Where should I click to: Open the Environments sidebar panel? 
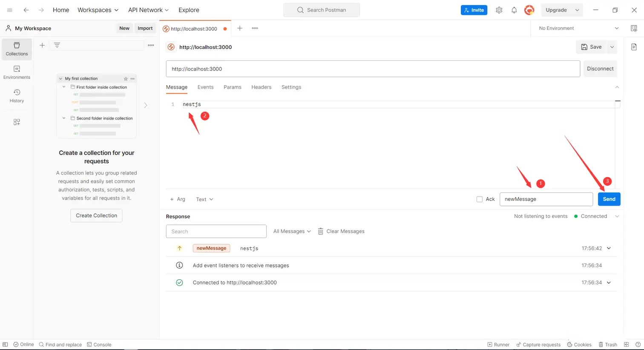click(17, 72)
